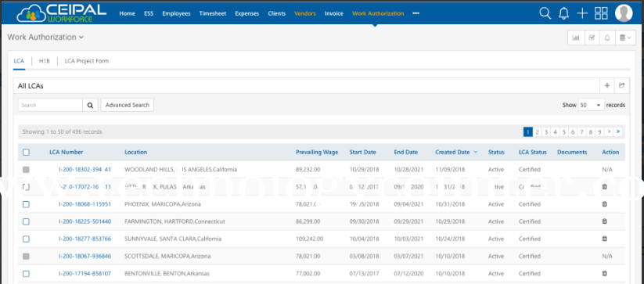Delete LCA I-200-18225-501440 with trash icon

point(604,221)
